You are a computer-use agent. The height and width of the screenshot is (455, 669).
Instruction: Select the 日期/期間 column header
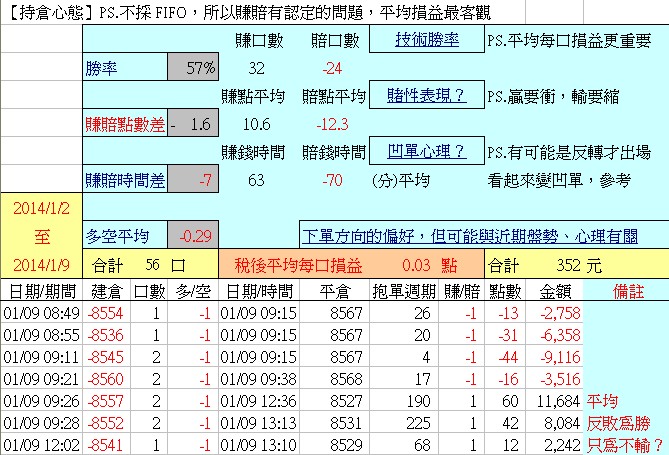(41, 292)
